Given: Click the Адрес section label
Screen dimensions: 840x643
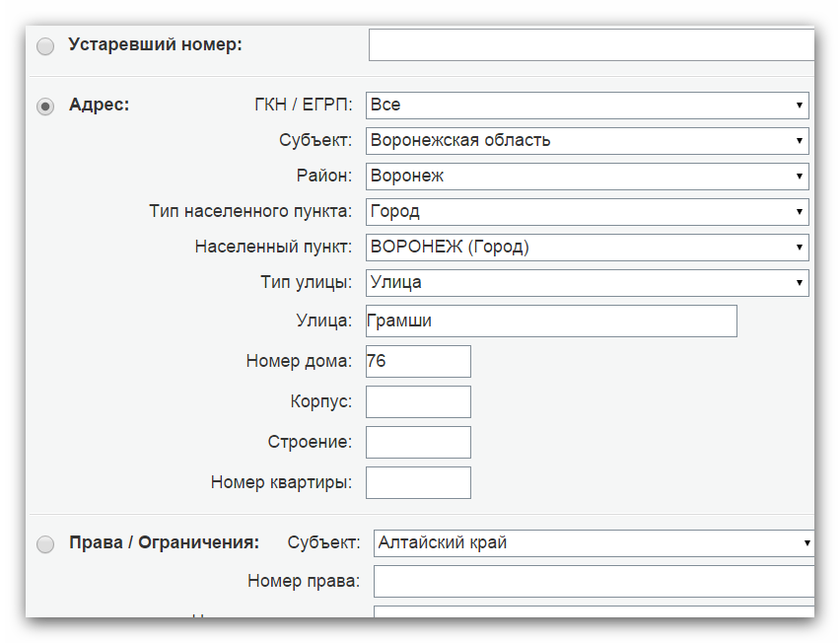Looking at the screenshot, I should [99, 105].
